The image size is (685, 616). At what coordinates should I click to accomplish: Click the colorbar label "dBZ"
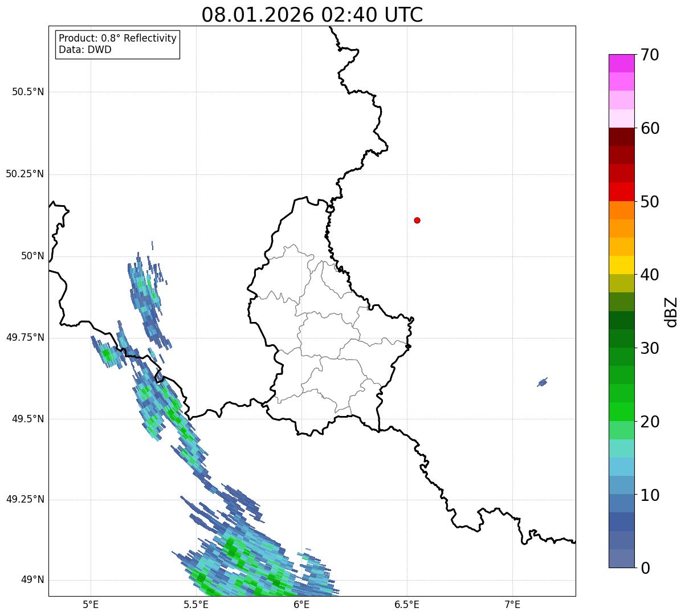coord(671,312)
